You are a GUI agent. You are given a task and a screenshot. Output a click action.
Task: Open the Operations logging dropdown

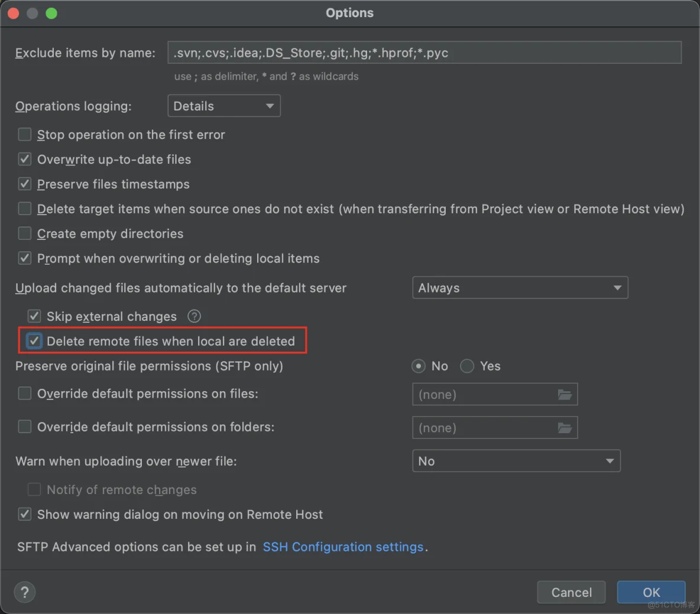point(223,106)
